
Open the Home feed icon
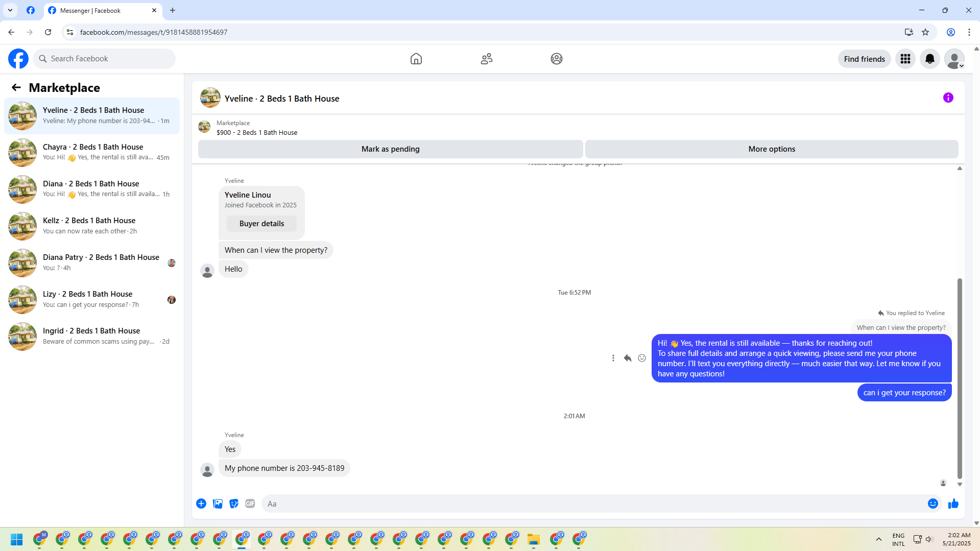(416, 59)
